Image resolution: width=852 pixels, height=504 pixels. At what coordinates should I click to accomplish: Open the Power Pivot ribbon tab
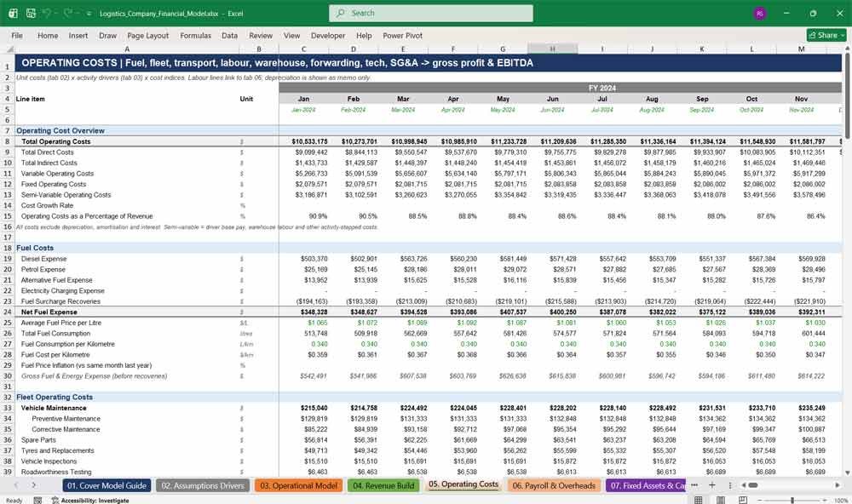pos(403,35)
